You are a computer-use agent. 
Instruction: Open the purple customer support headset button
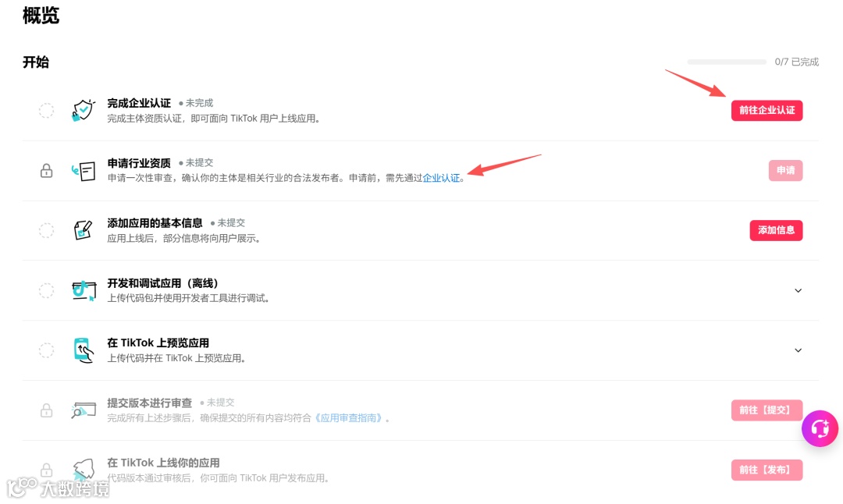[820, 429]
